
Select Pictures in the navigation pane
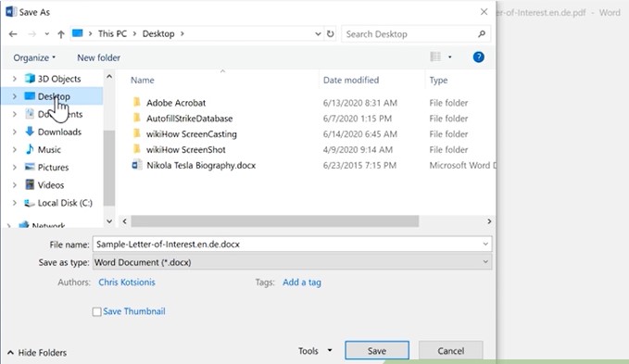point(53,167)
